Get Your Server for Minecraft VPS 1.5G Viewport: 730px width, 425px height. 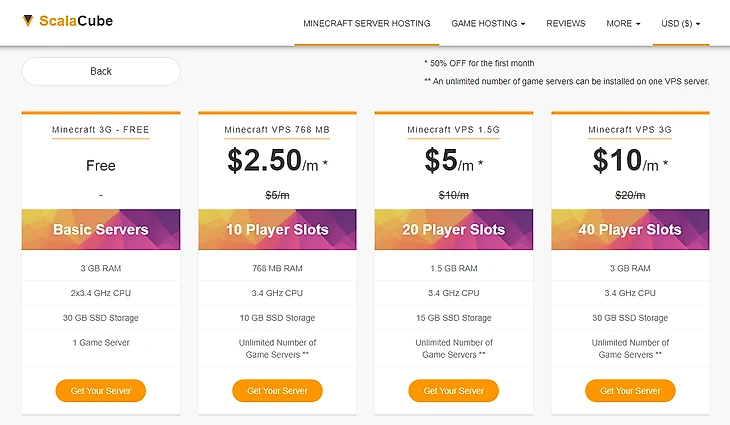point(453,390)
